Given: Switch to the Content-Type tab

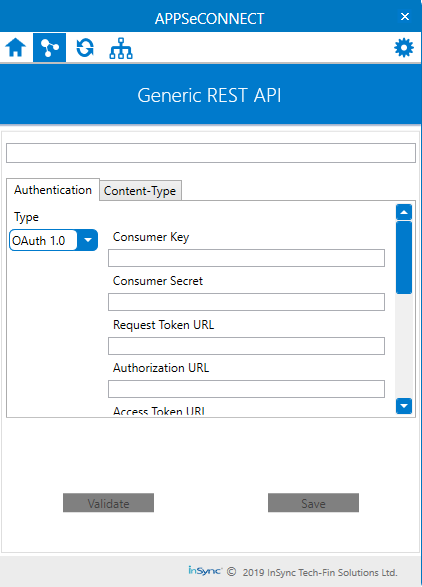Looking at the screenshot, I should point(140,191).
